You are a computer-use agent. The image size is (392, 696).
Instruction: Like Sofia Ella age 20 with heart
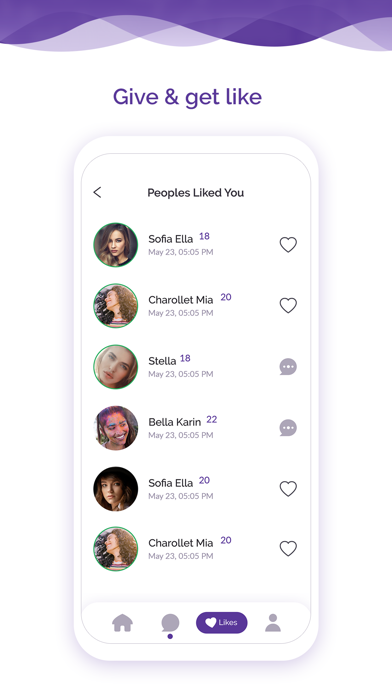click(288, 489)
